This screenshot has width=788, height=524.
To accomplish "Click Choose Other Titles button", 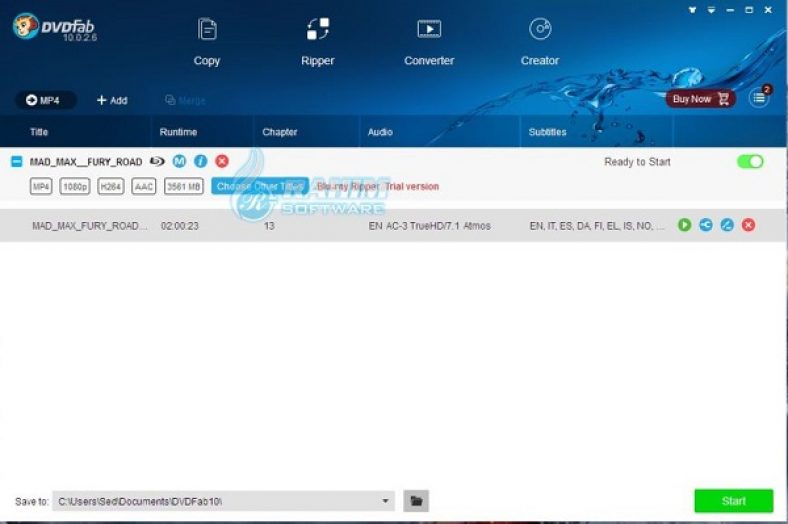I will 260,186.
